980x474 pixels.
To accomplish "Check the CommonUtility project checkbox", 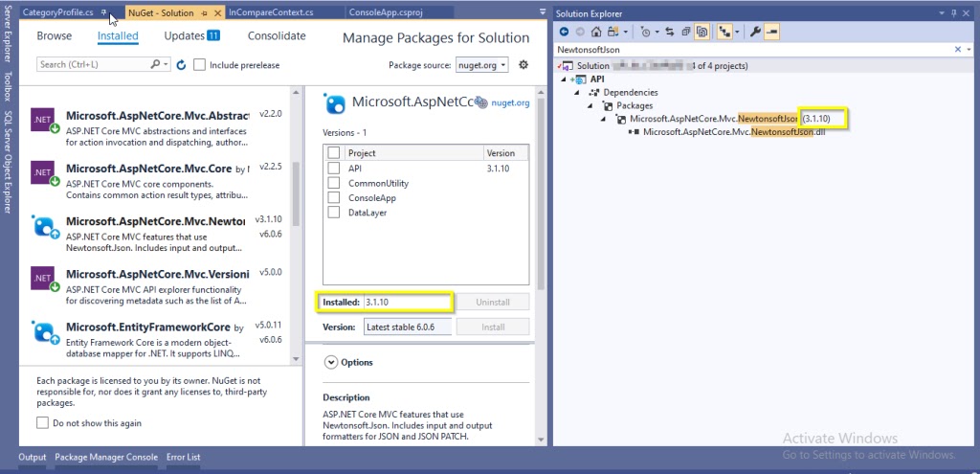I will [x=334, y=183].
